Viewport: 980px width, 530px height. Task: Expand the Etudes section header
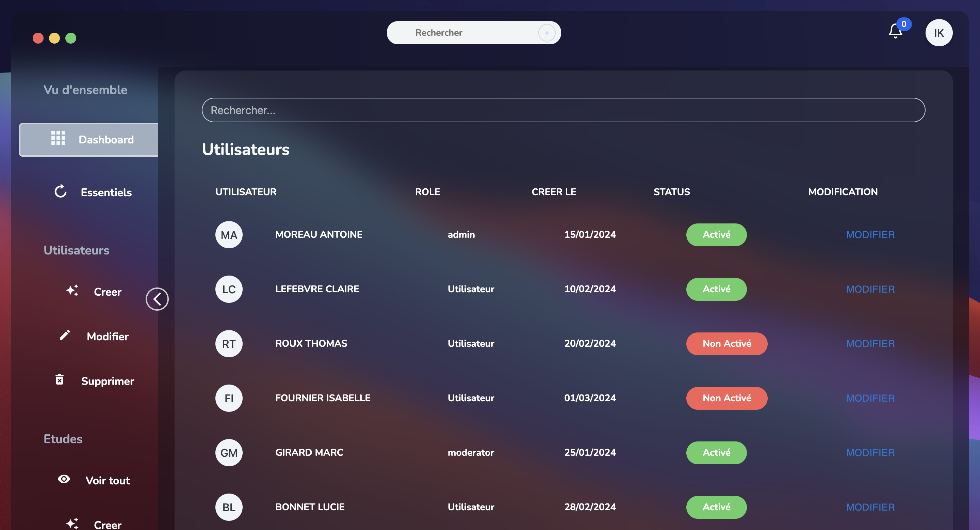(63, 439)
